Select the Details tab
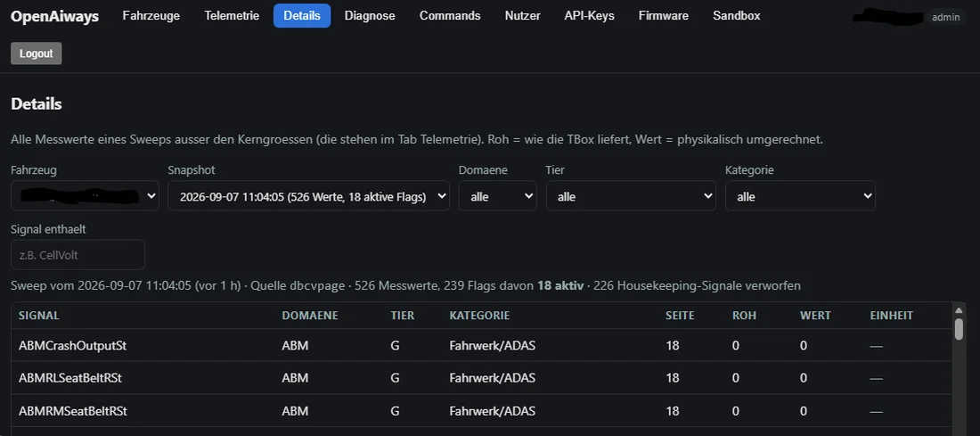Screen dimensions: 980x436 [302, 16]
